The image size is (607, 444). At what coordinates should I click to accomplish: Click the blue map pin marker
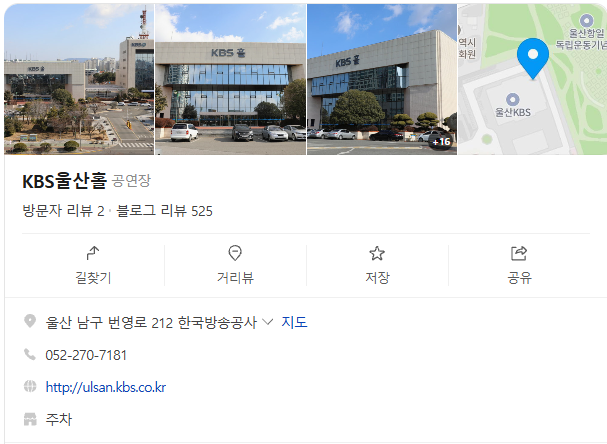533,58
